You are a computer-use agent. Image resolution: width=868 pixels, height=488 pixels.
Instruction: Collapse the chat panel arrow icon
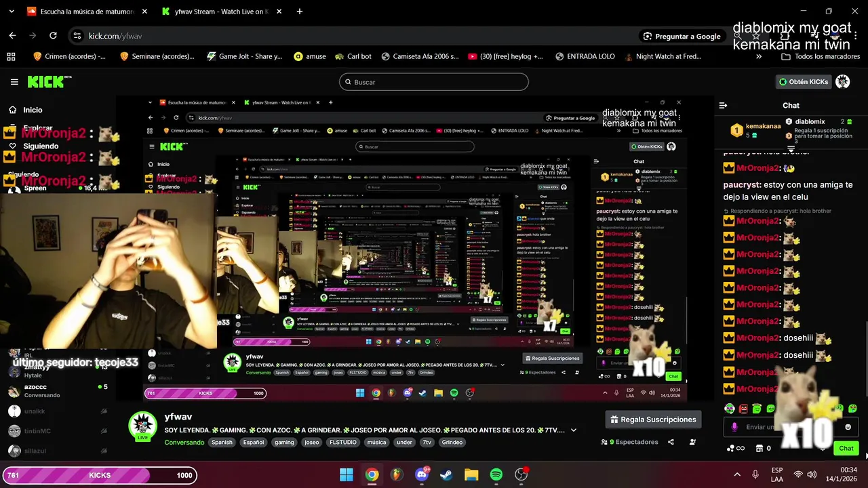tap(723, 106)
